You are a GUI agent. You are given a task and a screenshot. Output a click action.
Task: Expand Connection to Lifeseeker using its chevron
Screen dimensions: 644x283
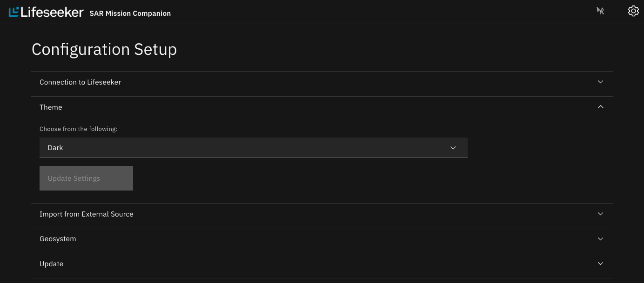coord(600,82)
